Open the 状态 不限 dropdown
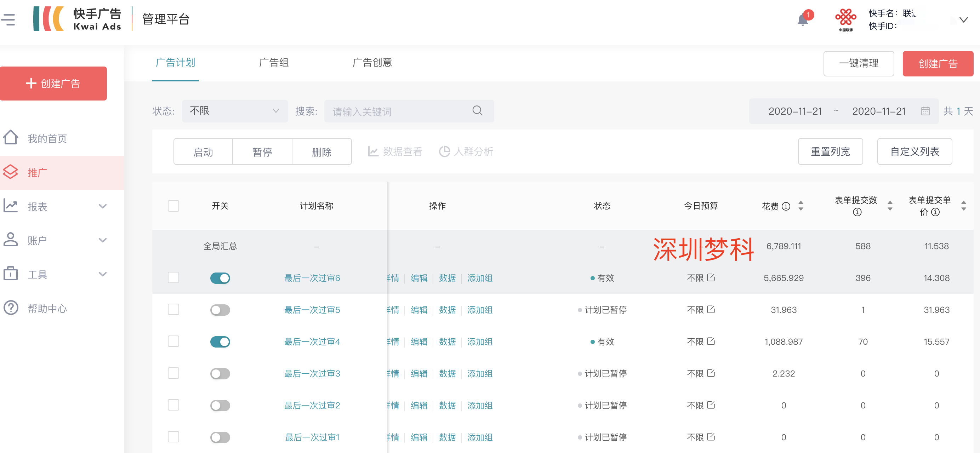The height and width of the screenshot is (453, 980). 234,111
